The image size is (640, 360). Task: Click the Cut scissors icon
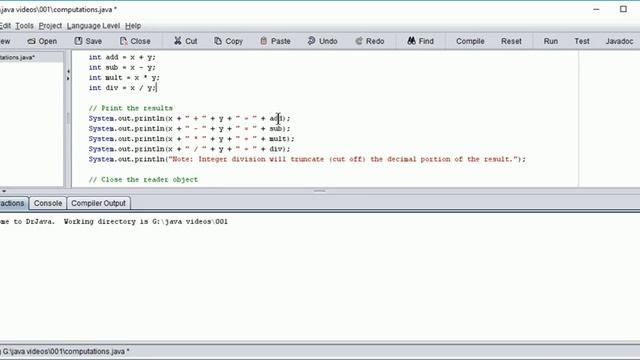[178, 41]
